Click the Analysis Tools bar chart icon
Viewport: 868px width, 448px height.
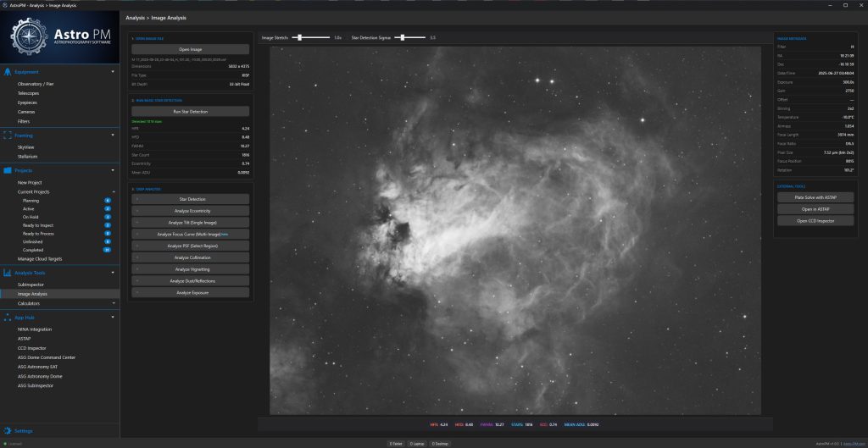point(8,273)
